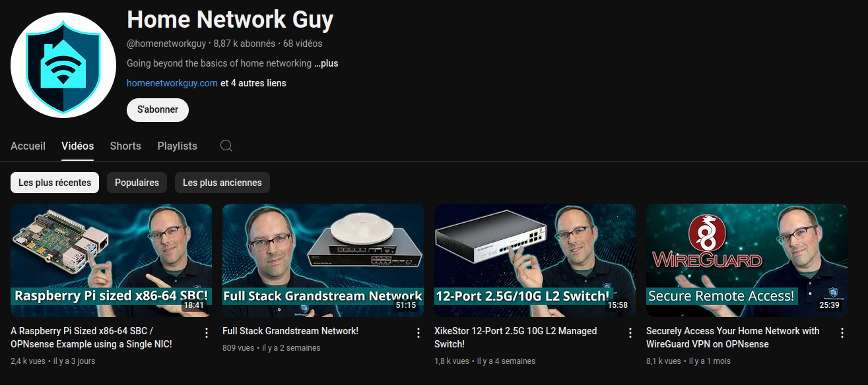Open options menu for WireGuard VPN video

click(842, 333)
